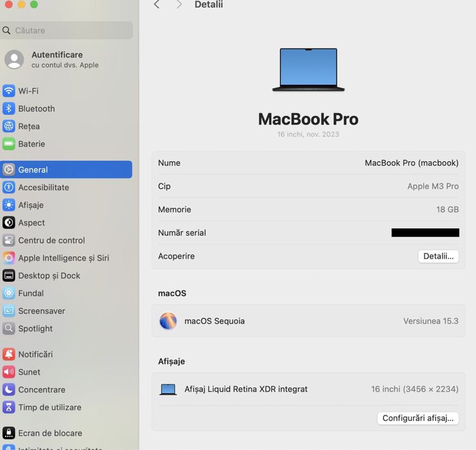Click Autentificare cu contul dvs. Apple
This screenshot has height=450, width=476.
coord(66,60)
